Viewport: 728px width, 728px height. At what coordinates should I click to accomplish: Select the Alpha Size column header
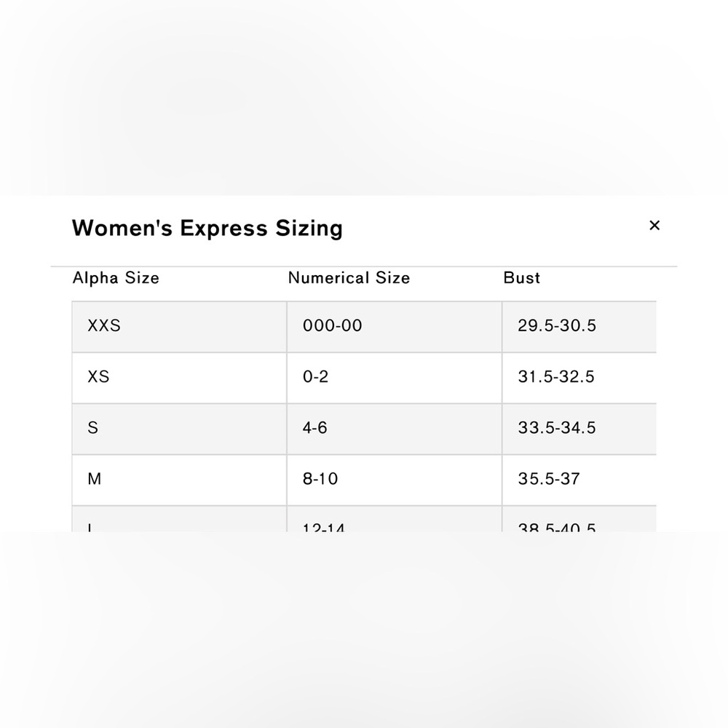pyautogui.click(x=116, y=277)
